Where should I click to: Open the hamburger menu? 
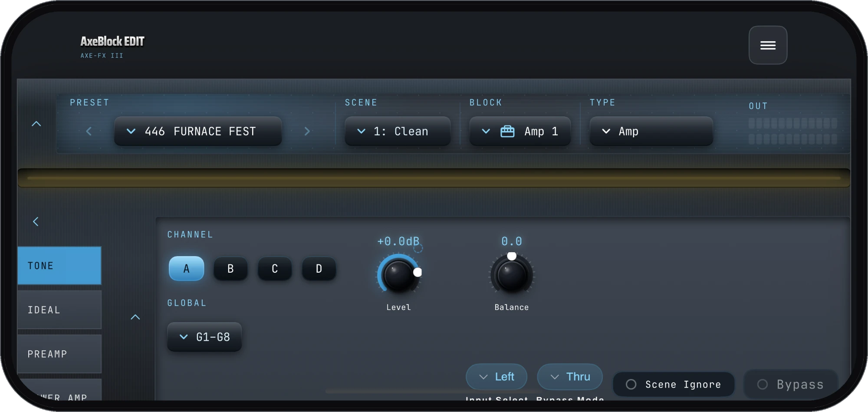[768, 45]
